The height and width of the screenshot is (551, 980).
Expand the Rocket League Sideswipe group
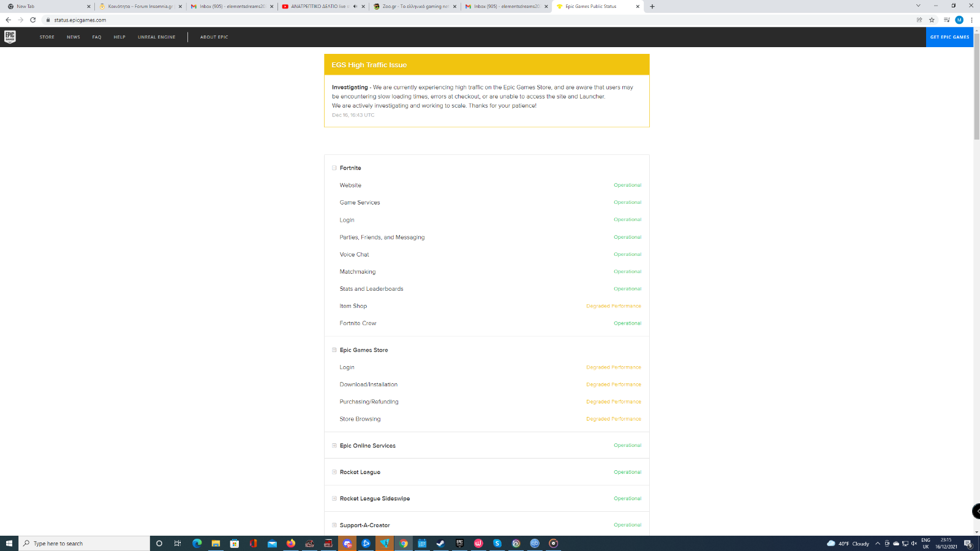point(334,498)
